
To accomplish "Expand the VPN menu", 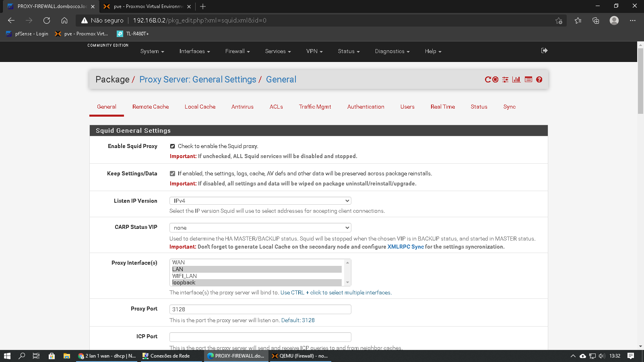I will click(314, 51).
